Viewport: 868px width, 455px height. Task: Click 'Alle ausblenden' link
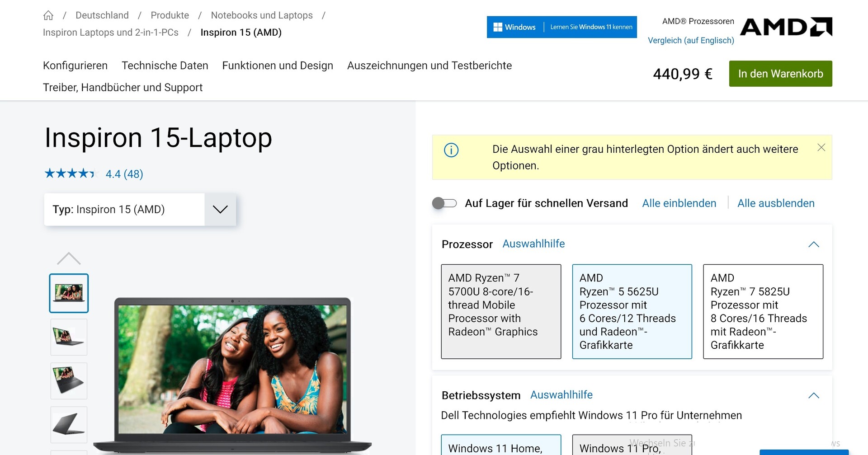[776, 203]
